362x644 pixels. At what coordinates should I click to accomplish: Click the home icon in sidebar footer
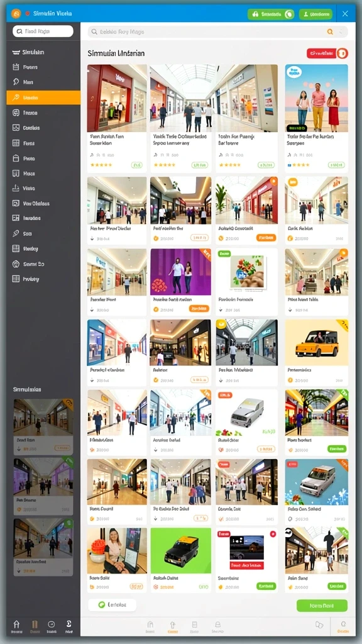(x=16, y=625)
